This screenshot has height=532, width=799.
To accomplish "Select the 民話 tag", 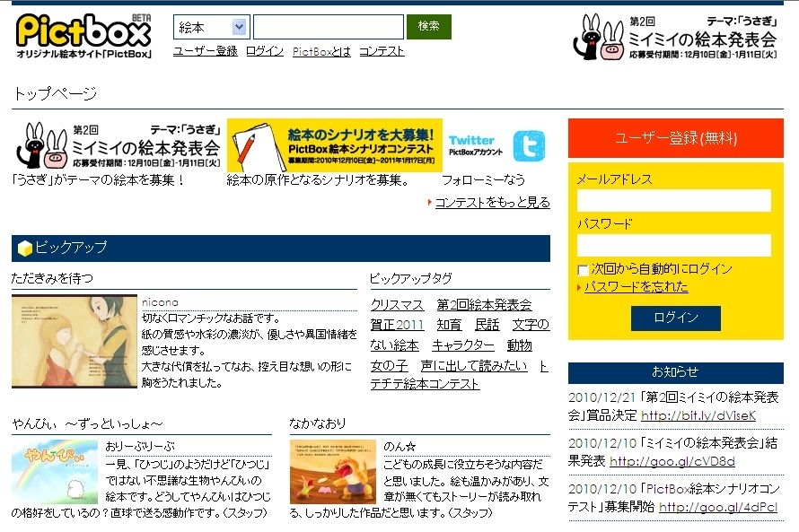I will 487,325.
